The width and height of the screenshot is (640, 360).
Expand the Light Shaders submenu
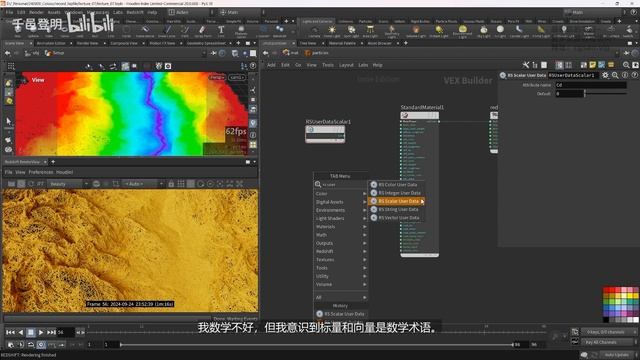tap(341, 218)
